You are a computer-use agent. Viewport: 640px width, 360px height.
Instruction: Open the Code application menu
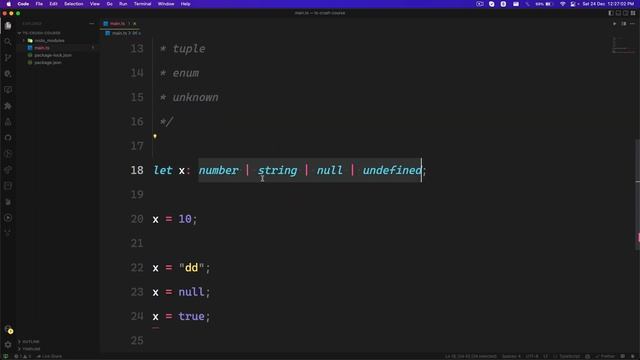click(x=23, y=4)
